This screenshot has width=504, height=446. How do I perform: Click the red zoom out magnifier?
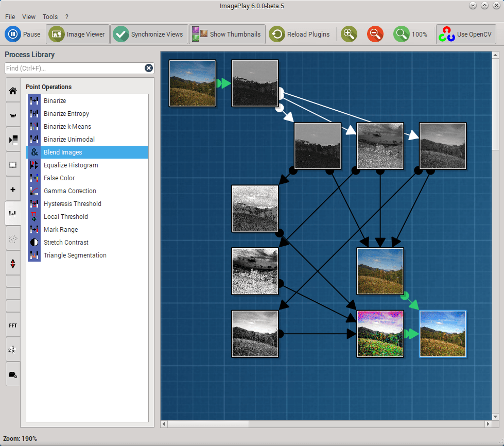point(375,34)
